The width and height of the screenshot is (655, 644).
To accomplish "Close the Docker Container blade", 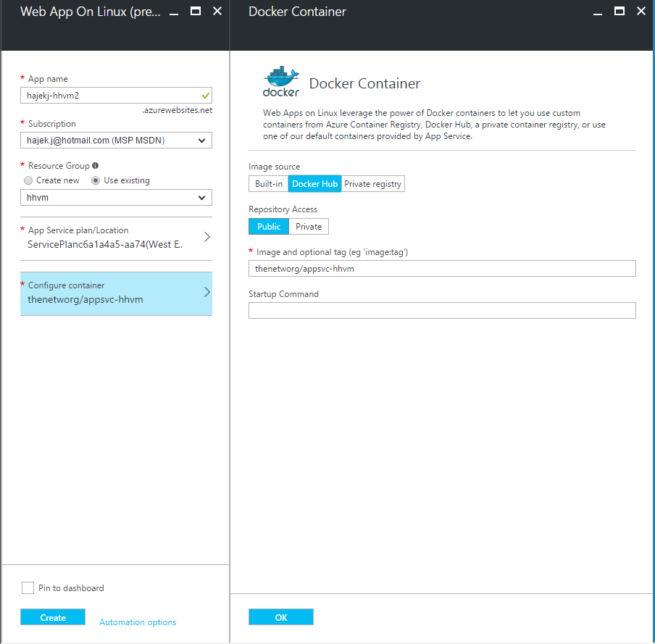I will point(641,12).
